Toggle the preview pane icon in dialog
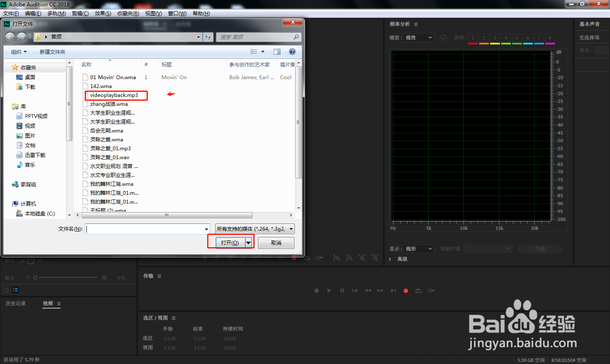Viewport: 610px width, 364px height. point(277,52)
